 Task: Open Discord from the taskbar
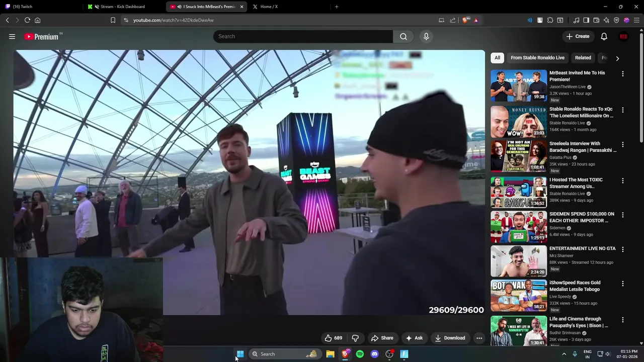pyautogui.click(x=374, y=354)
